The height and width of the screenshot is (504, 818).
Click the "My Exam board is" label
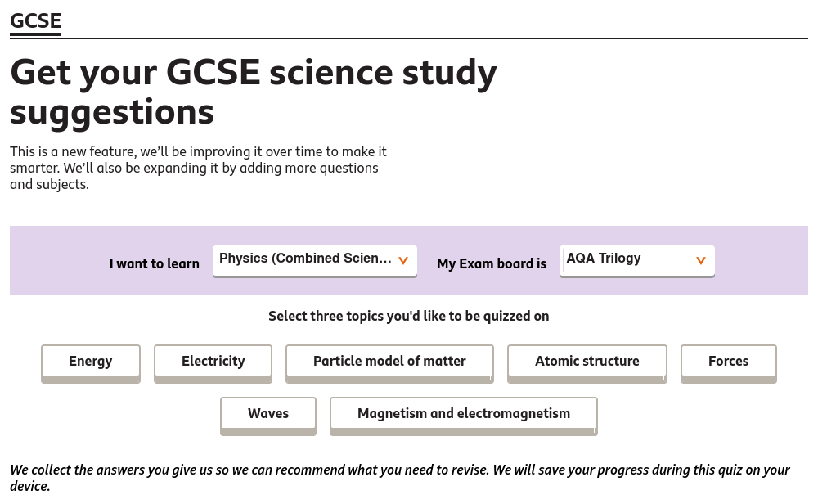point(492,264)
